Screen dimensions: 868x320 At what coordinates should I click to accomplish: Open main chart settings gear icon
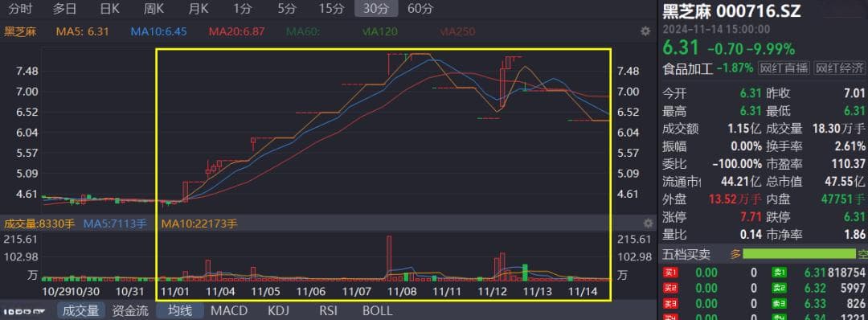pyautogui.click(x=645, y=31)
